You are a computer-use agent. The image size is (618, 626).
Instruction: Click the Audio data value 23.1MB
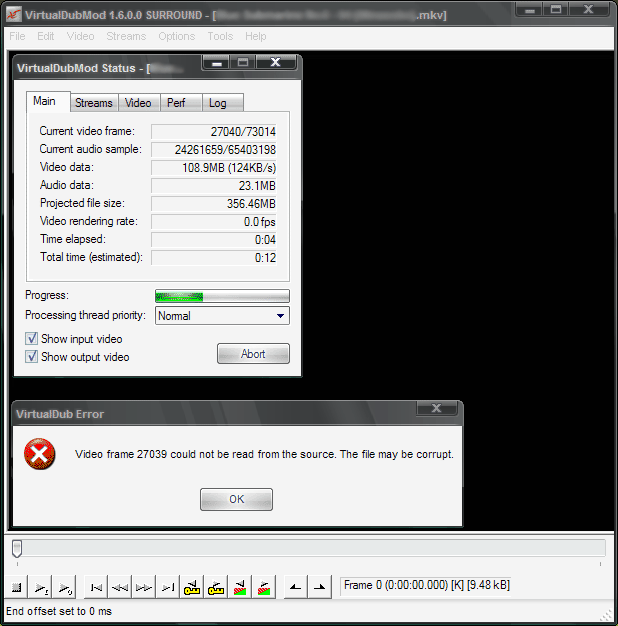[x=214, y=186]
